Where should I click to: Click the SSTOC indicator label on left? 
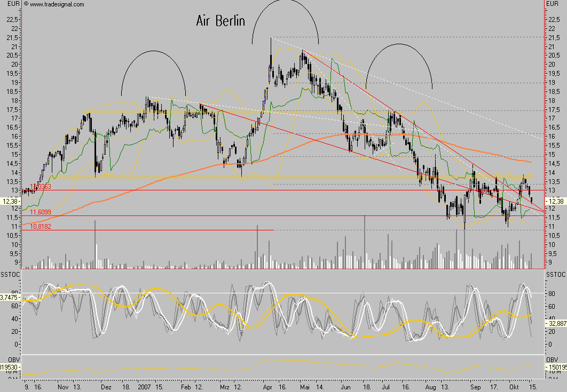(10, 274)
